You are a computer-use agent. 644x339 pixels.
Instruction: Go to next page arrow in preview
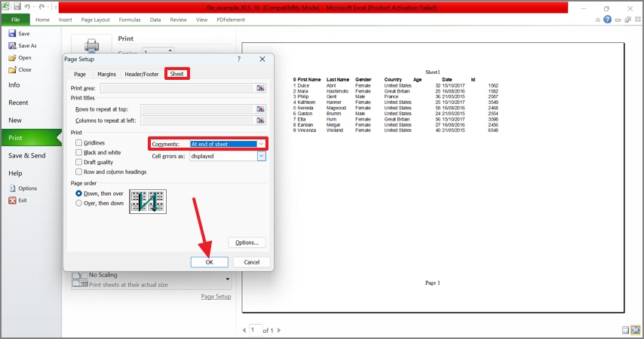tap(279, 330)
